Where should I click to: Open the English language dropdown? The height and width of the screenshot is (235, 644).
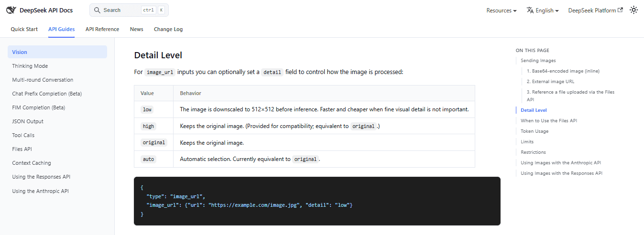click(543, 11)
